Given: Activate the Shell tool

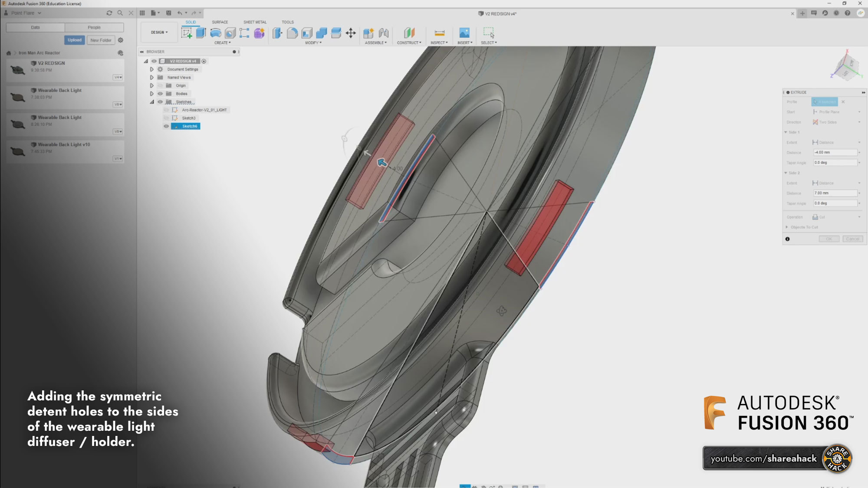Looking at the screenshot, I should (x=307, y=33).
